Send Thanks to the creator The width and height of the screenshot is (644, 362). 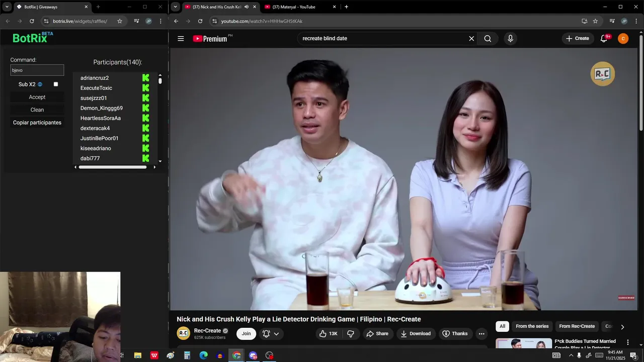coord(455,333)
